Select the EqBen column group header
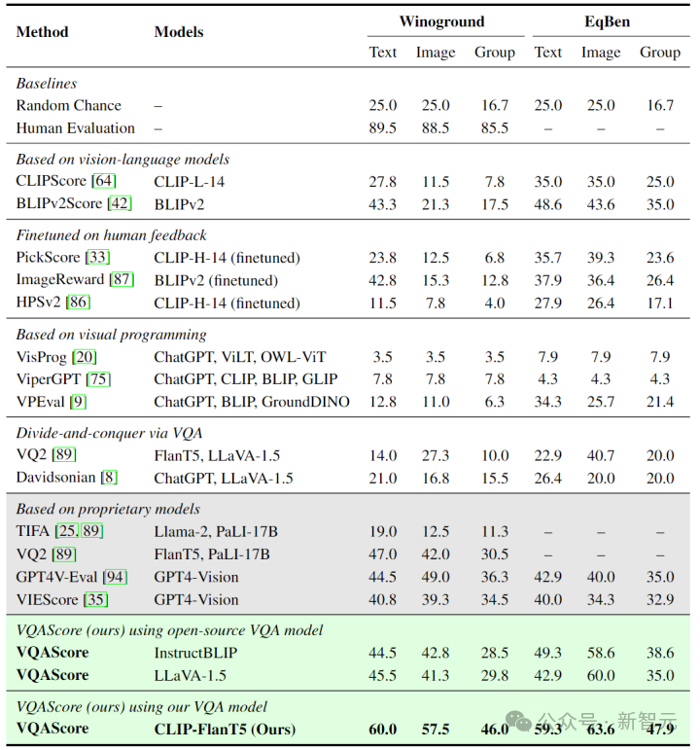Viewport: 700px width, 750px height. 608,21
